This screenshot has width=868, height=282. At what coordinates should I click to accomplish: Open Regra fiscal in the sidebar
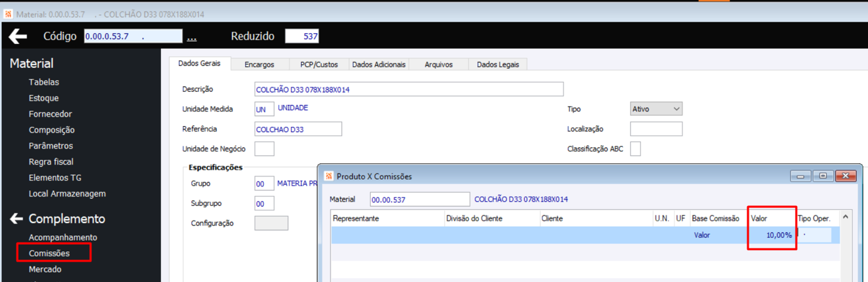pos(51,161)
